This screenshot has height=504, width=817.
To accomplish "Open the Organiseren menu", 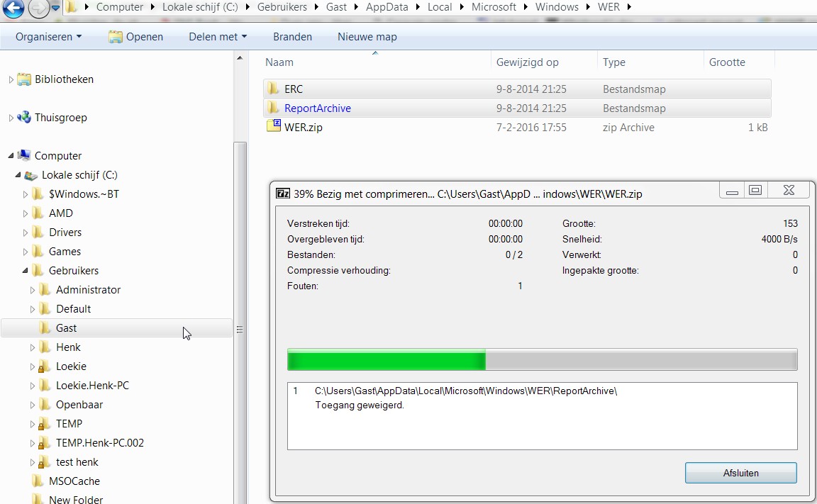I will tap(48, 37).
